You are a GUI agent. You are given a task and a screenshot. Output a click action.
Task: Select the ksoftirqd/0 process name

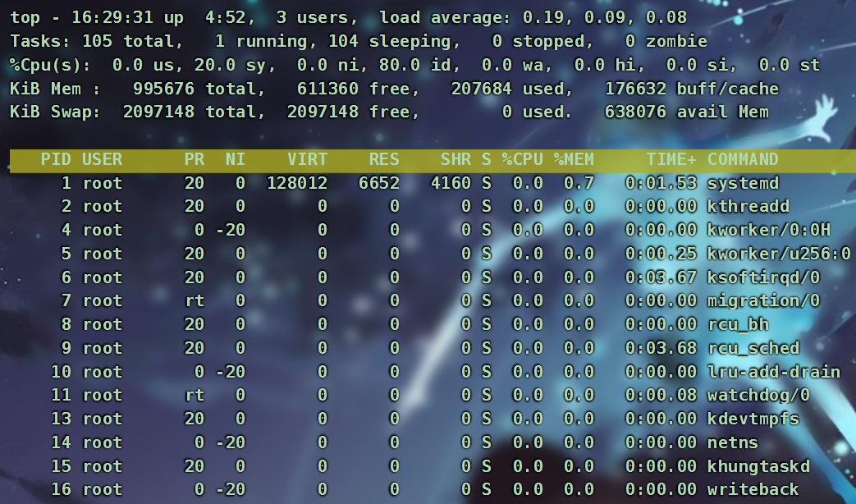[x=763, y=277]
